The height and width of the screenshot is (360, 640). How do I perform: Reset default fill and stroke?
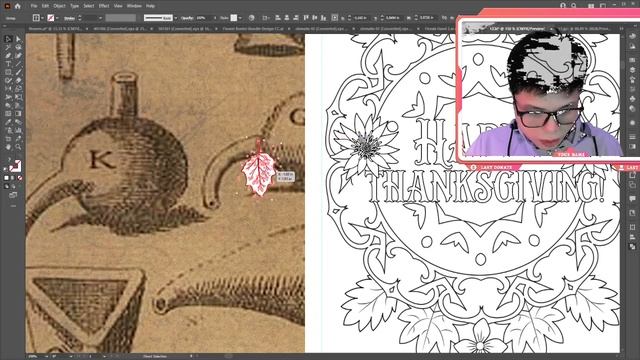(6, 169)
